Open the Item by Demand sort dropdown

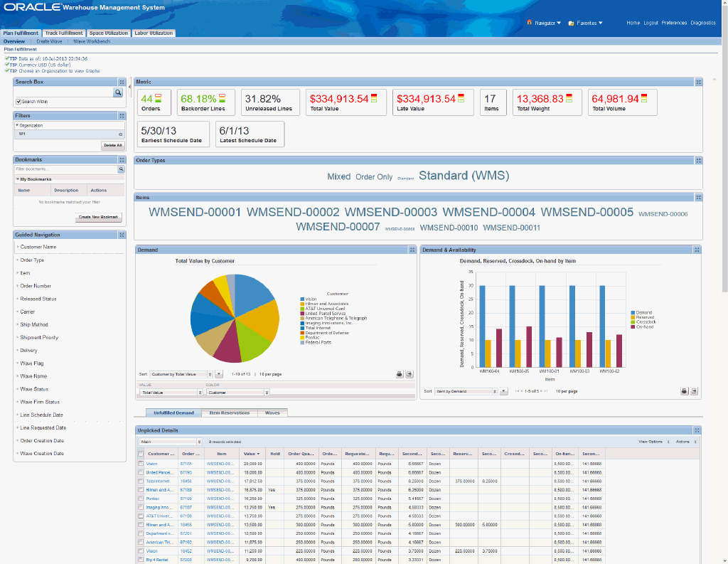(x=466, y=391)
